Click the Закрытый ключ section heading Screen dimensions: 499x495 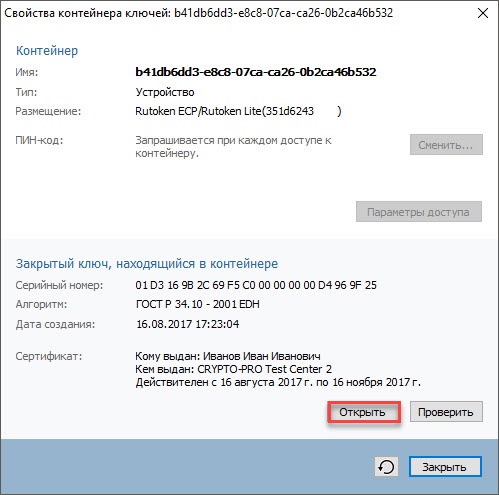click(147, 264)
